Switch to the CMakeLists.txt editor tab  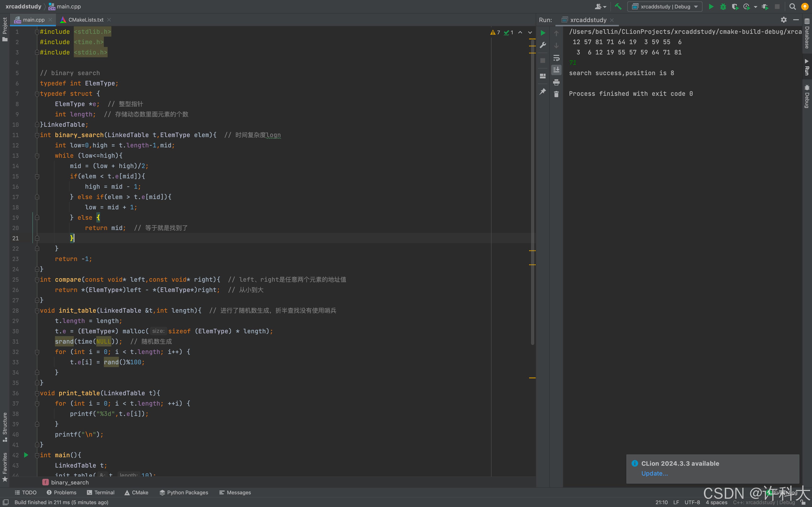click(x=86, y=20)
